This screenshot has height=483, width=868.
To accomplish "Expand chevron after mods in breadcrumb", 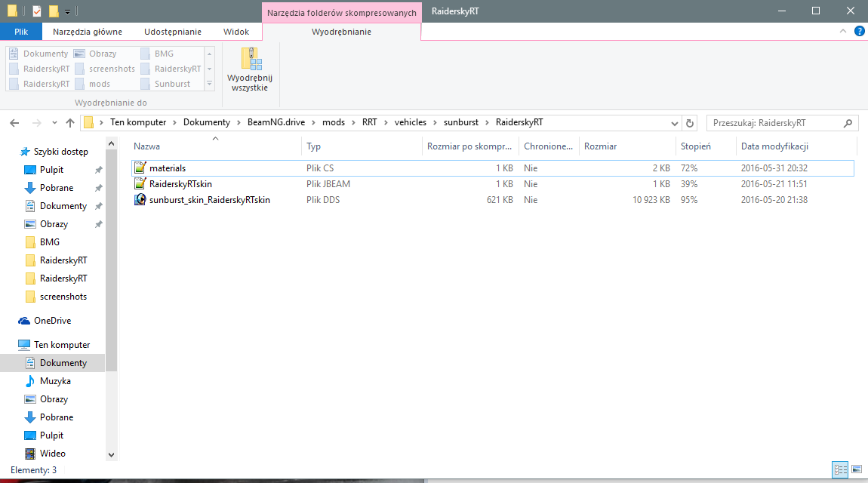I will click(x=354, y=123).
